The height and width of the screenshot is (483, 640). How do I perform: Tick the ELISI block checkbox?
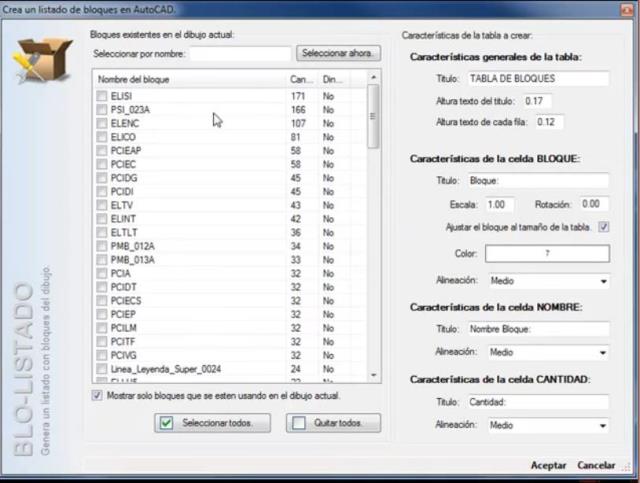[102, 96]
